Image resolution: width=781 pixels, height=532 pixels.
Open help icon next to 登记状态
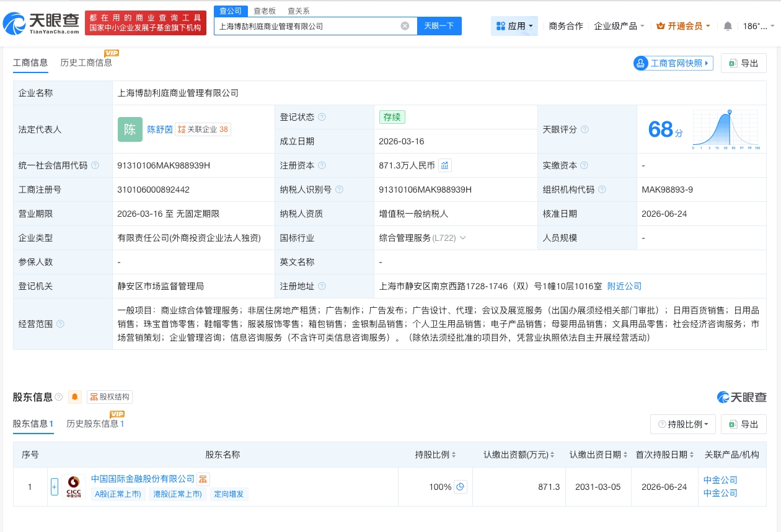point(322,117)
